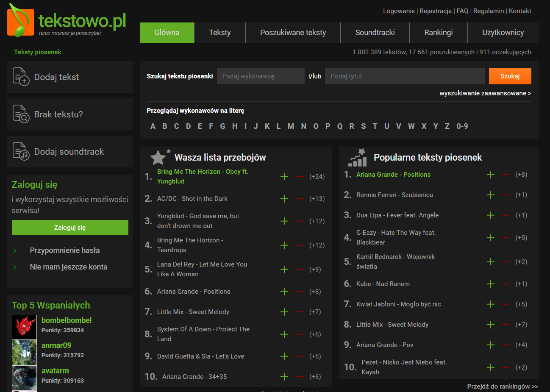Open bombelbombel user avatar

24,327
